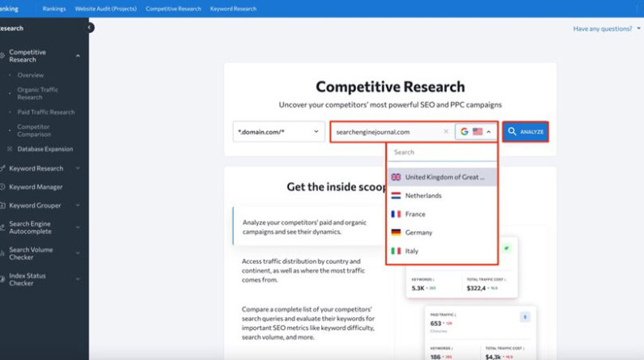Click the Netherlands flag icon
The width and height of the screenshot is (644, 360).
pos(396,196)
